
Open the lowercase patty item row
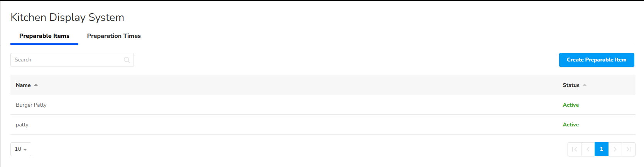pos(22,125)
